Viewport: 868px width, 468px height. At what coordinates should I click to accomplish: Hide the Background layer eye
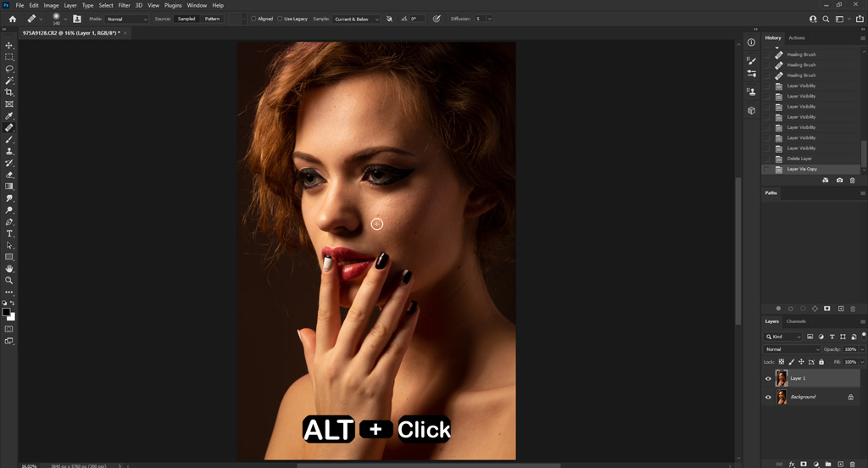(768, 397)
